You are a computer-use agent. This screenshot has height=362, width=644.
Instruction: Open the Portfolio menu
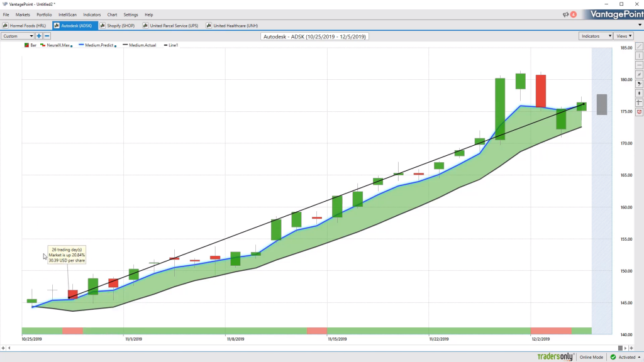pyautogui.click(x=44, y=14)
